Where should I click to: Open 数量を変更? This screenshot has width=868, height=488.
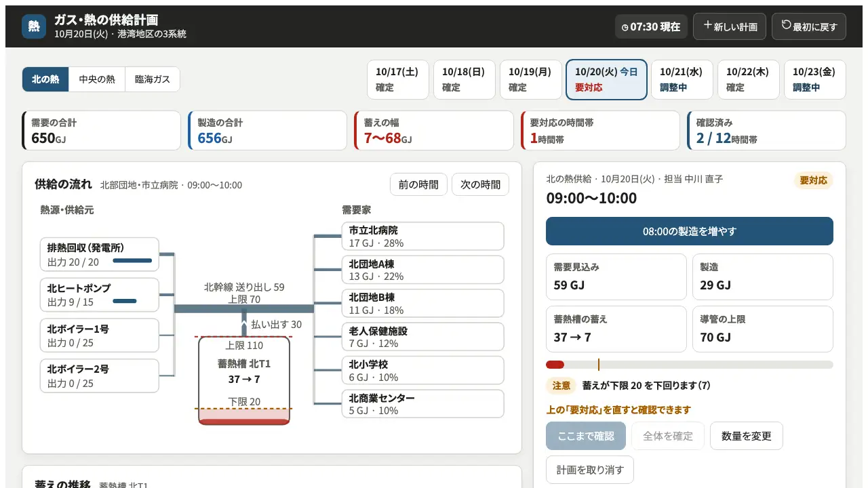click(747, 436)
